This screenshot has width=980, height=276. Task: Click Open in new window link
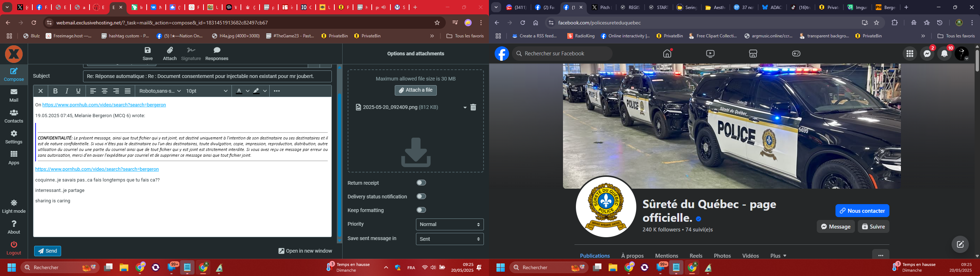click(305, 251)
